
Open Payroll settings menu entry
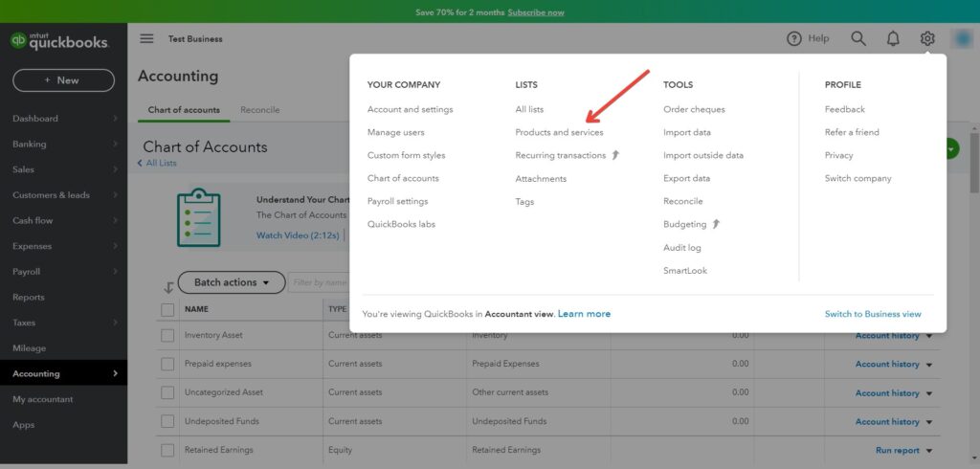[x=397, y=201]
